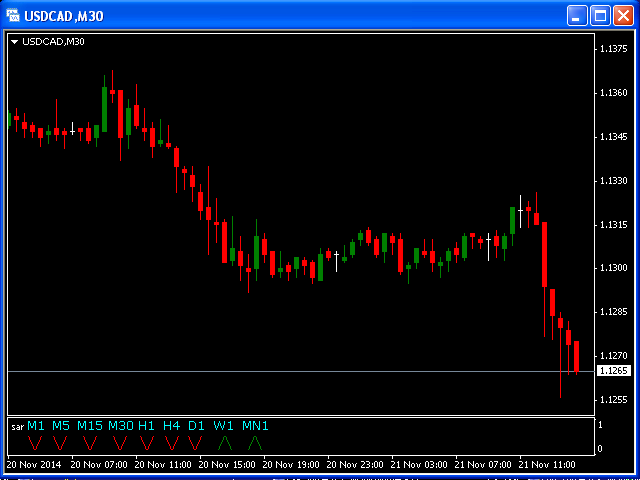Select the D1 timeframe label
Viewport: 640px width, 480px height.
tap(196, 426)
